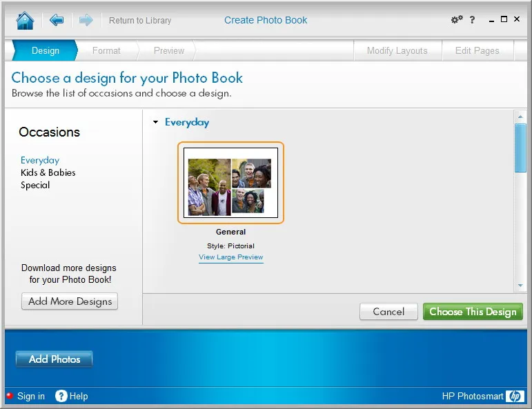Open settings via the gears icon
Screen dimensions: 532x409
click(457, 19)
